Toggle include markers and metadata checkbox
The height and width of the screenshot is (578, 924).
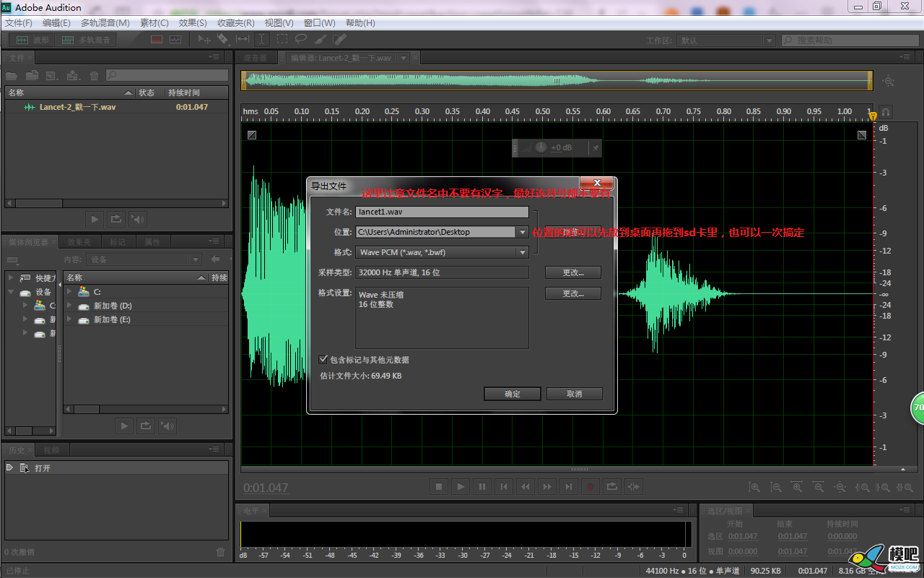323,359
